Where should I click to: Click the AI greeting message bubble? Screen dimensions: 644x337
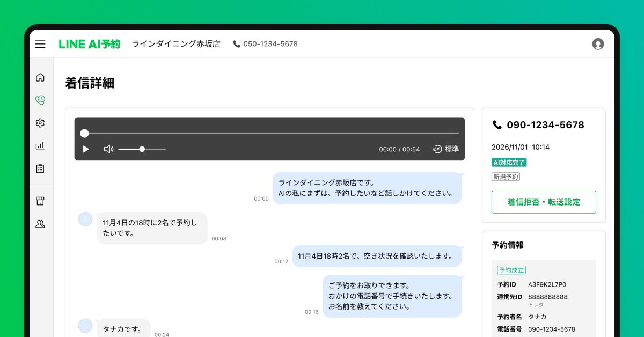tap(367, 188)
